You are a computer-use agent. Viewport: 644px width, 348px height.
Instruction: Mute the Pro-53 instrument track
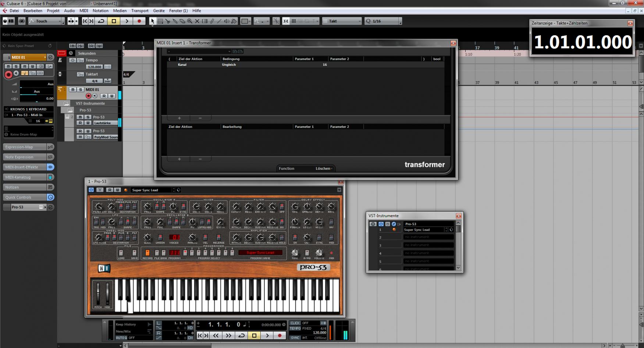tap(80, 117)
